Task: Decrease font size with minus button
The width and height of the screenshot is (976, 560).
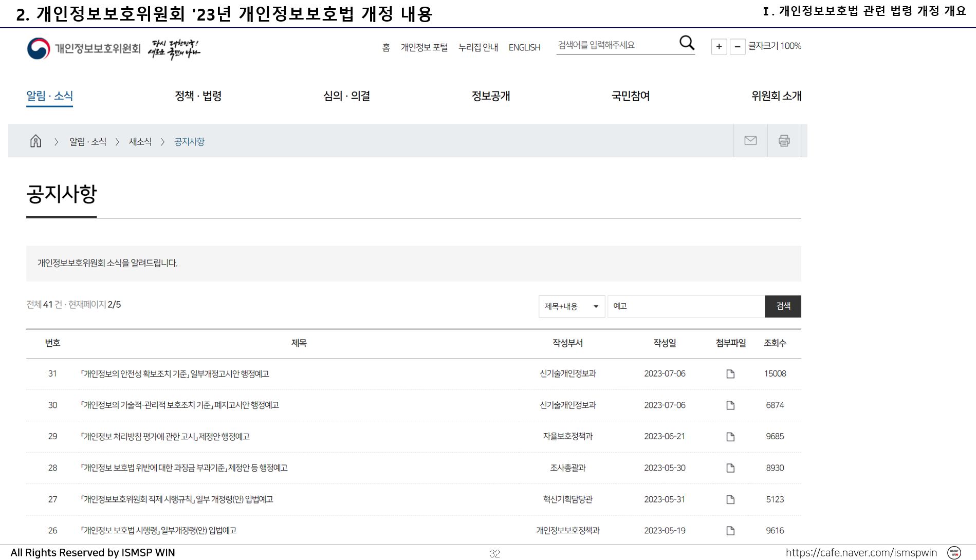Action: [x=738, y=46]
